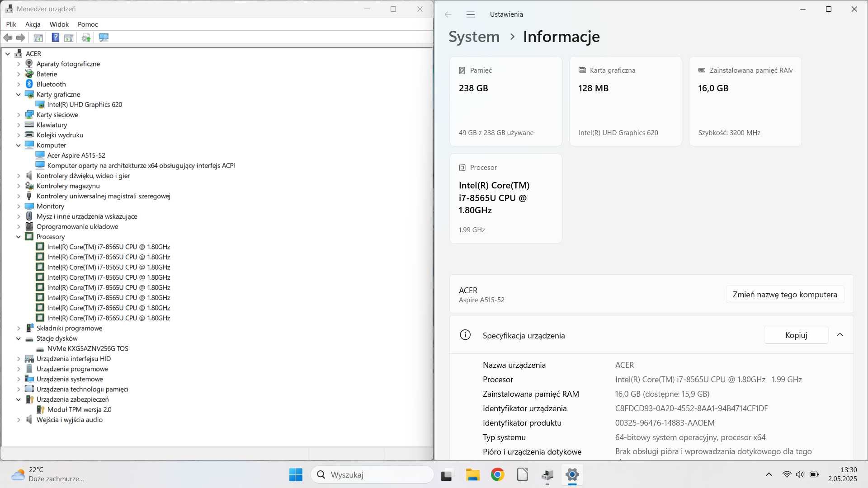Click the weather widget on the taskbar
Image resolution: width=868 pixels, height=488 pixels.
(47, 474)
